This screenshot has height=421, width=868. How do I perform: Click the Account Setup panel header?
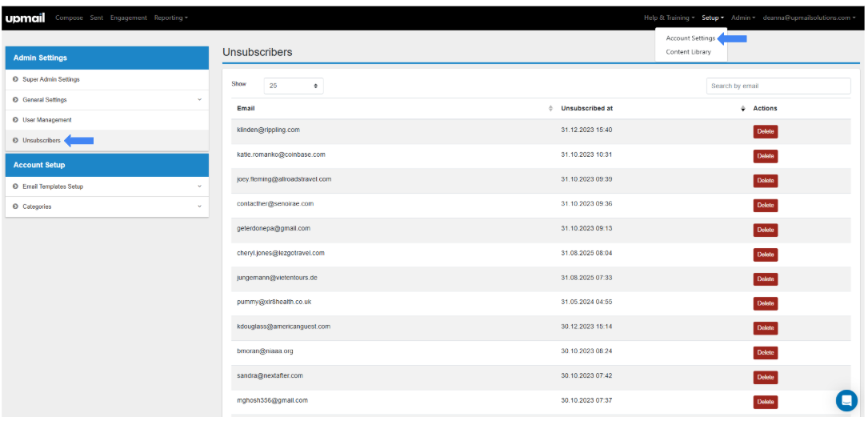tap(107, 165)
